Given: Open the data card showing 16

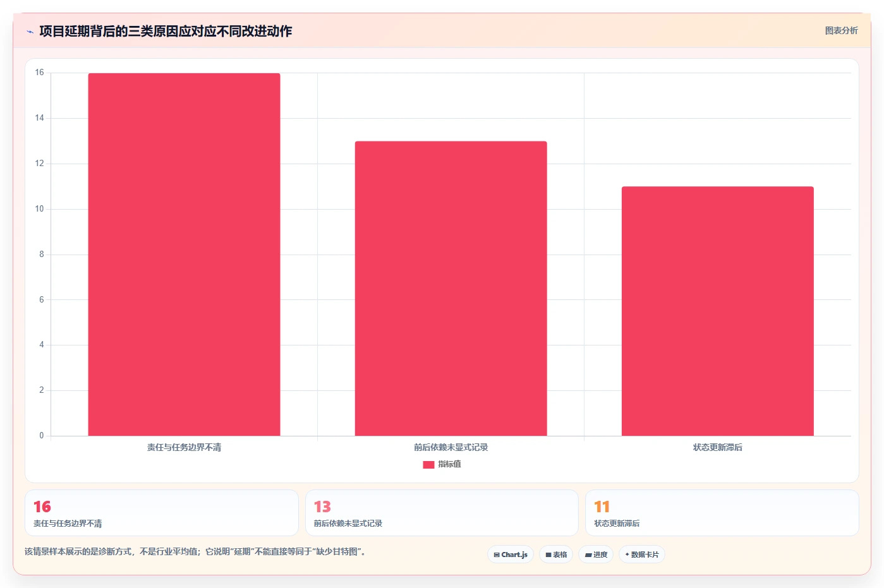Looking at the screenshot, I should (161, 513).
